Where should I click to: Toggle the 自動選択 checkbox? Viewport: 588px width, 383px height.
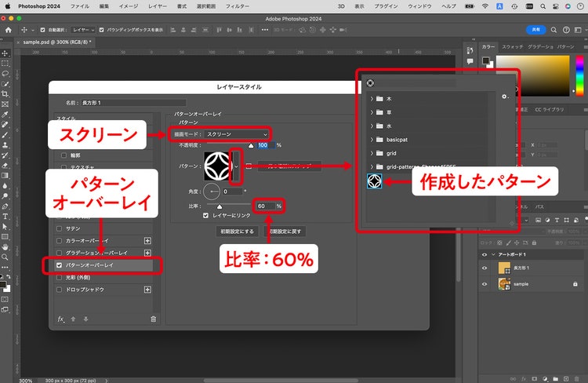tap(42, 30)
